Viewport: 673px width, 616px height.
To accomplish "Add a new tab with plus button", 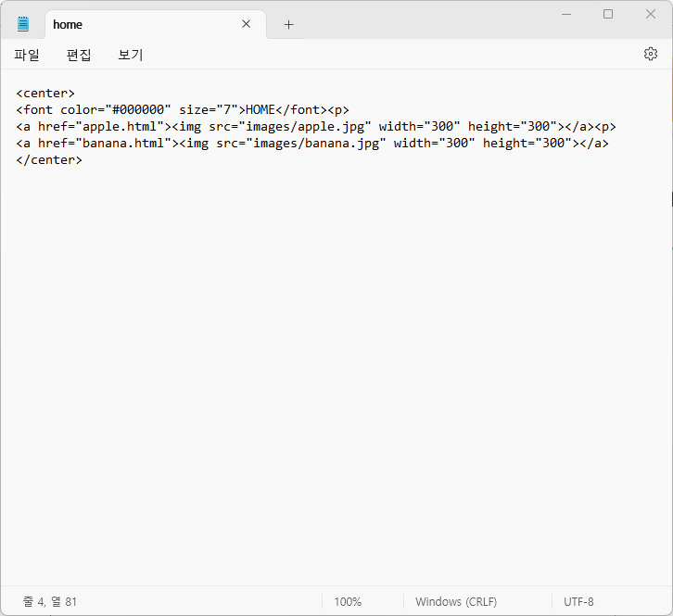I will 288,25.
